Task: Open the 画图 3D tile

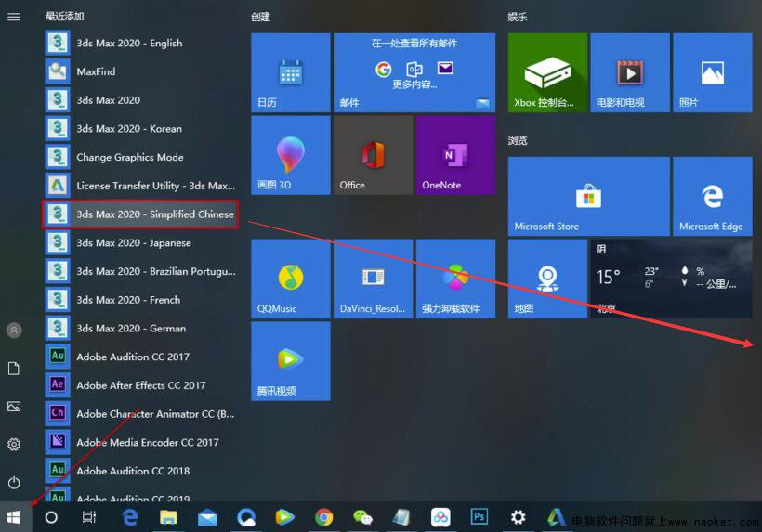Action: [291, 155]
